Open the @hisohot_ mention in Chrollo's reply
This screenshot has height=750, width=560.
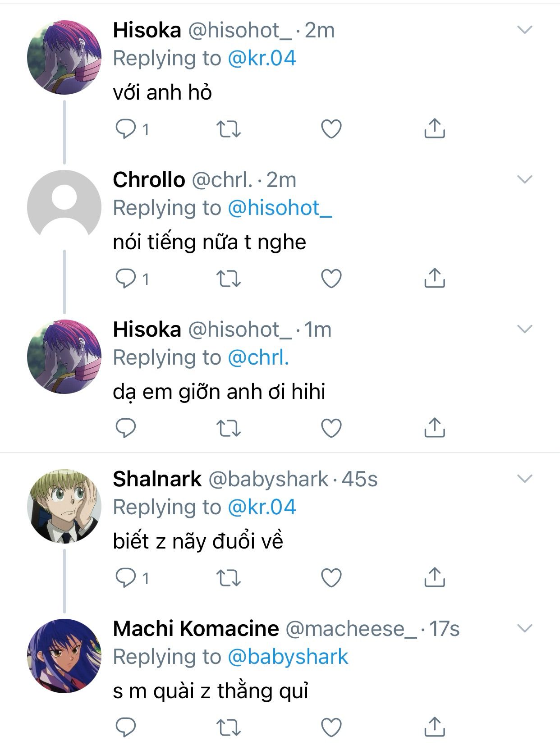point(280,208)
